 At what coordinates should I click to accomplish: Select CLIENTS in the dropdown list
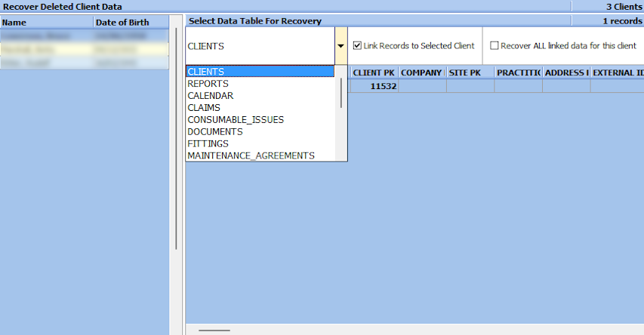[260, 72]
